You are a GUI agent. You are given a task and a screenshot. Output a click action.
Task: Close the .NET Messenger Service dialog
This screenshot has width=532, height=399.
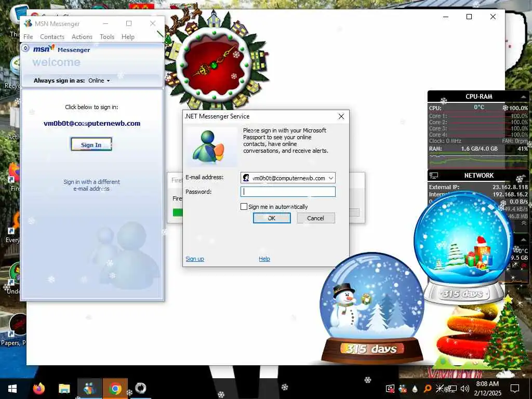click(x=341, y=116)
